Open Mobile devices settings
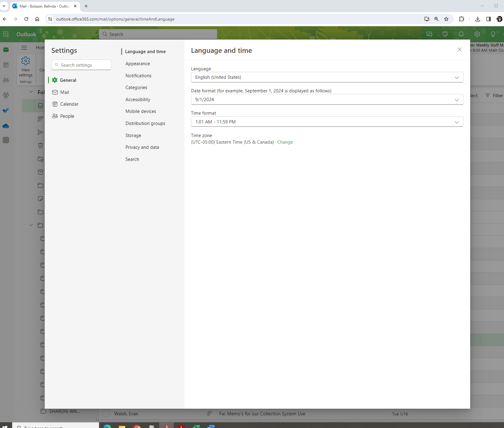This screenshot has width=504, height=428. point(141,111)
